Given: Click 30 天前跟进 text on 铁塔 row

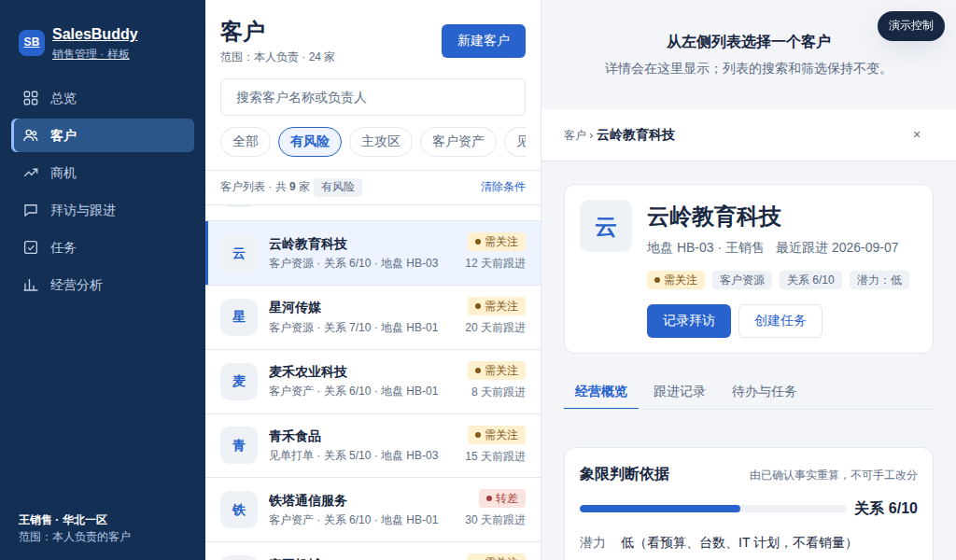Looking at the screenshot, I should coord(495,520).
